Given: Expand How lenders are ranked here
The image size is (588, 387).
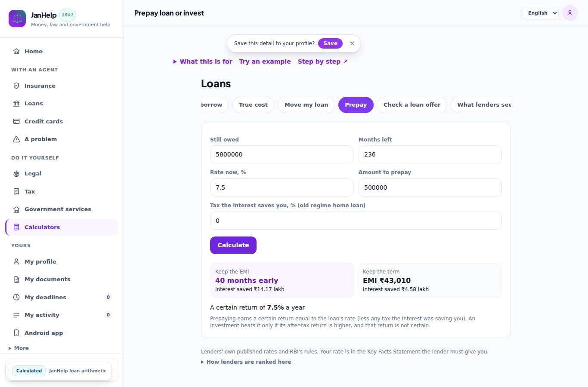Looking at the screenshot, I should coord(246,362).
